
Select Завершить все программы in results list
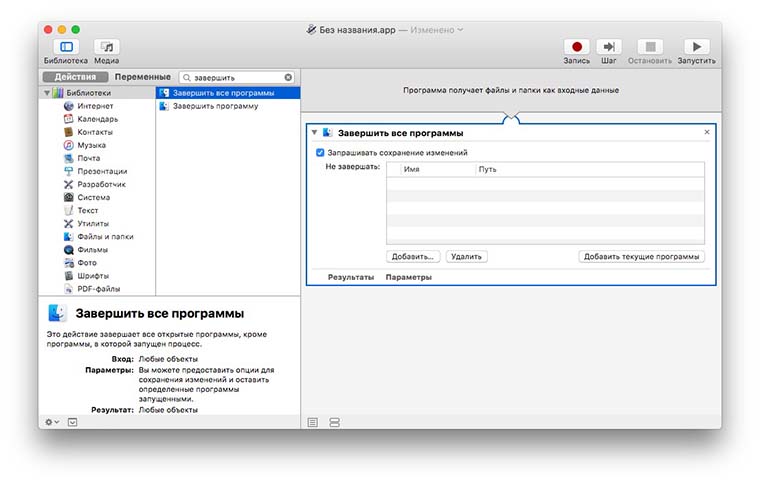pos(228,93)
